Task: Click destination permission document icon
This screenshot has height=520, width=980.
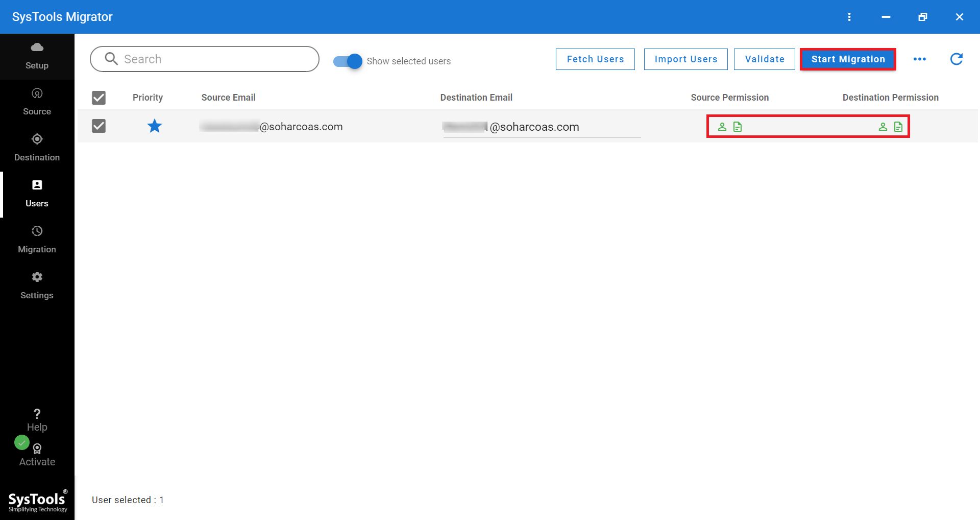Action: click(898, 127)
